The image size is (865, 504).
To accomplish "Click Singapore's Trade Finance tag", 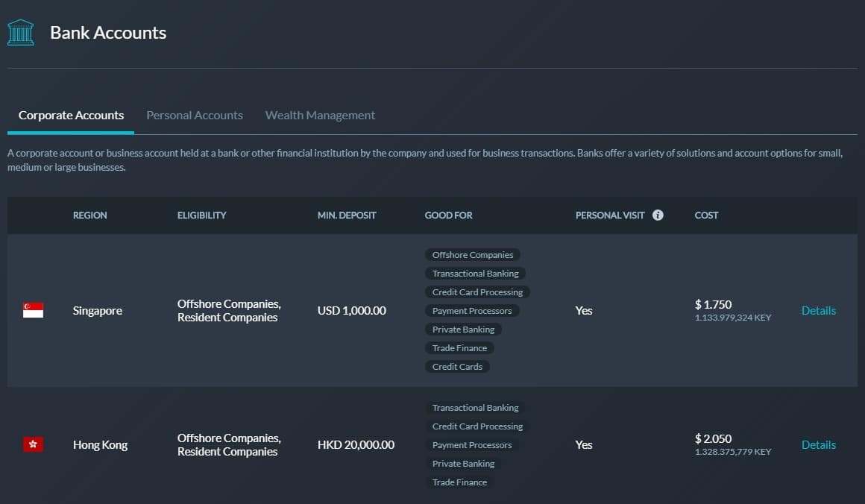I will [459, 348].
